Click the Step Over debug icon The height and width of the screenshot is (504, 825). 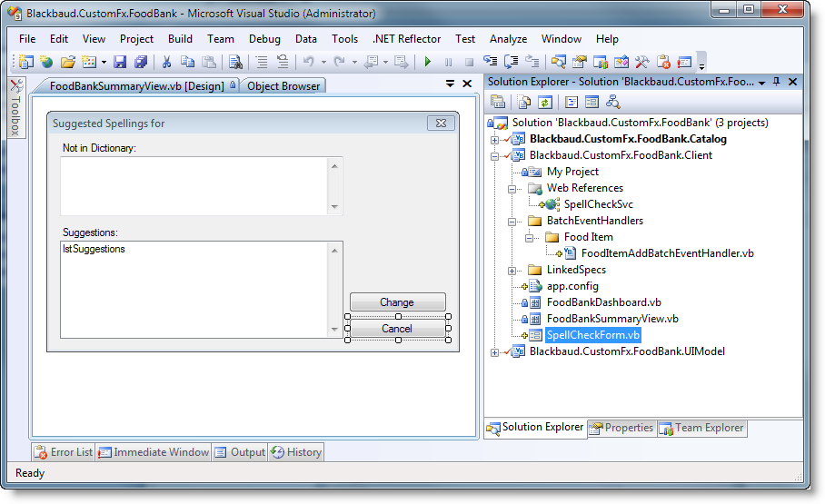click(512, 62)
